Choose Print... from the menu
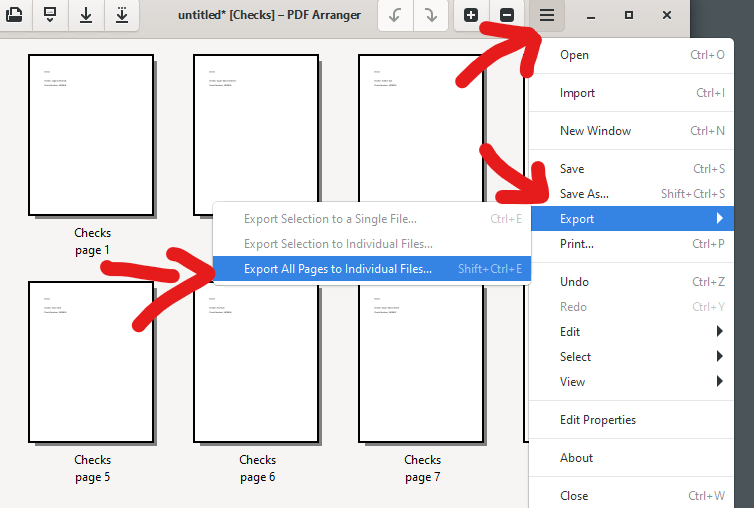Screen dimensions: 754x508 (632, 244)
